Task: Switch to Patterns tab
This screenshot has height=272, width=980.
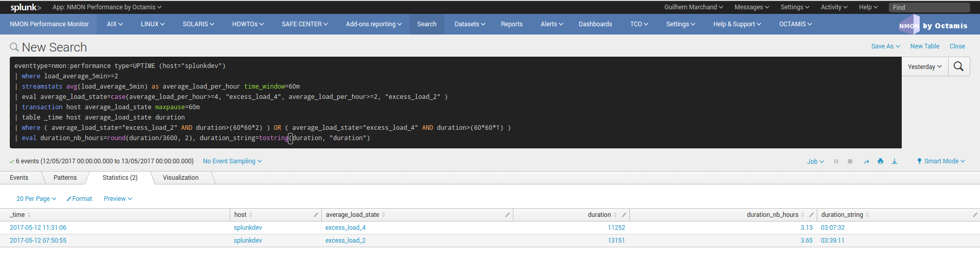Action: [65, 178]
